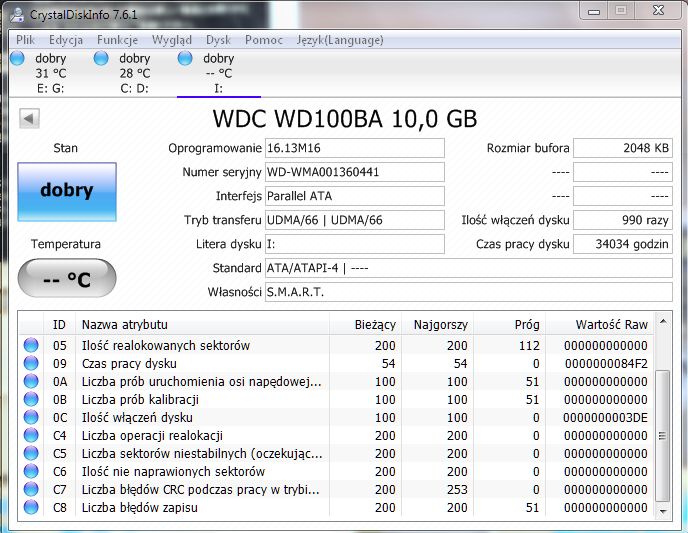
Task: Select row Ilość nie naprawionych sektorów
Action: click(336, 471)
